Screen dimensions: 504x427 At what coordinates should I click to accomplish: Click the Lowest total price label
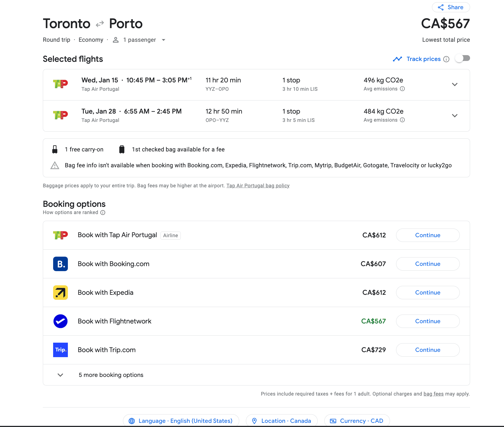[446, 40]
